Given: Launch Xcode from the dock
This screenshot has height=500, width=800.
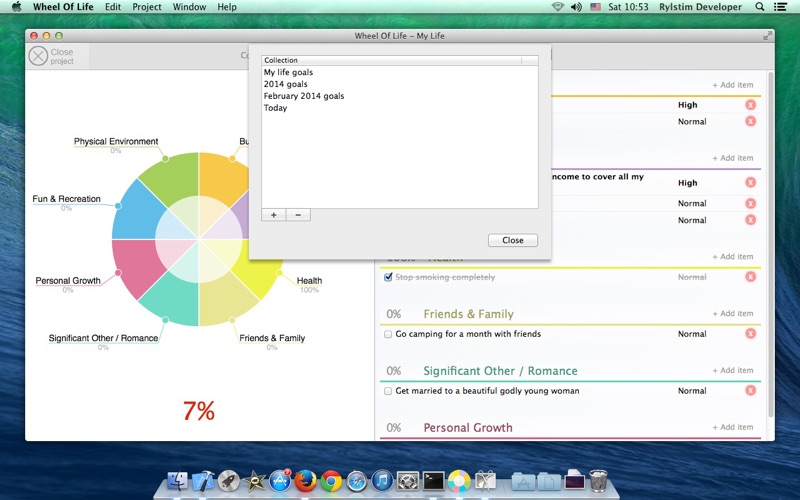Looking at the screenshot, I should [203, 481].
